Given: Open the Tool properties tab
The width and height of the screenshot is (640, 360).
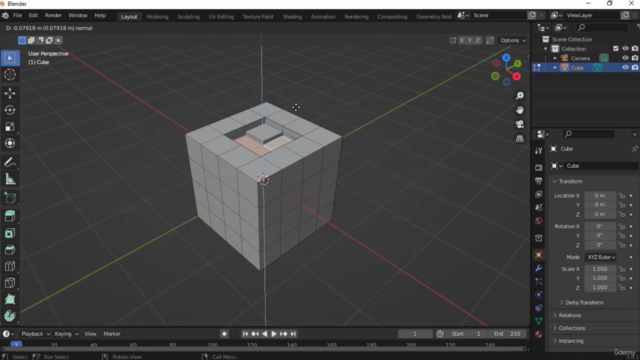Looking at the screenshot, I should 539,151.
